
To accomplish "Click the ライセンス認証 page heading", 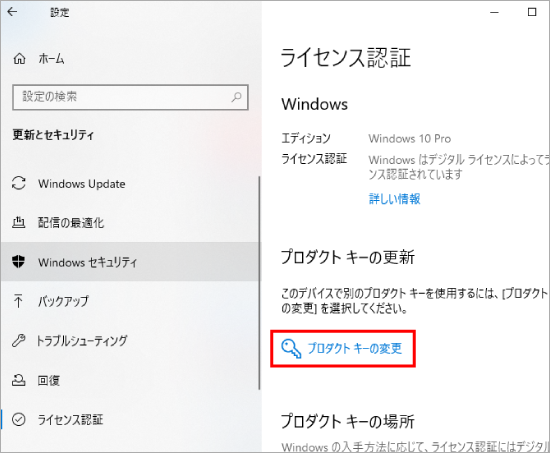I will 346,58.
